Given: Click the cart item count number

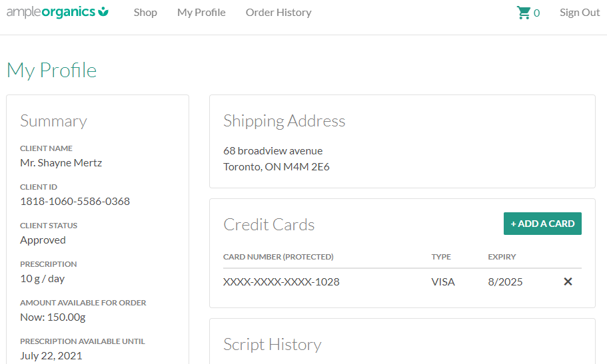Looking at the screenshot, I should pos(536,13).
